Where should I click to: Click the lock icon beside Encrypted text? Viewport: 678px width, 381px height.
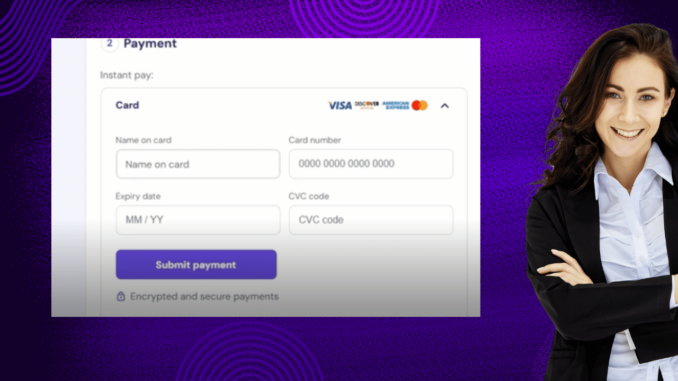tap(121, 296)
